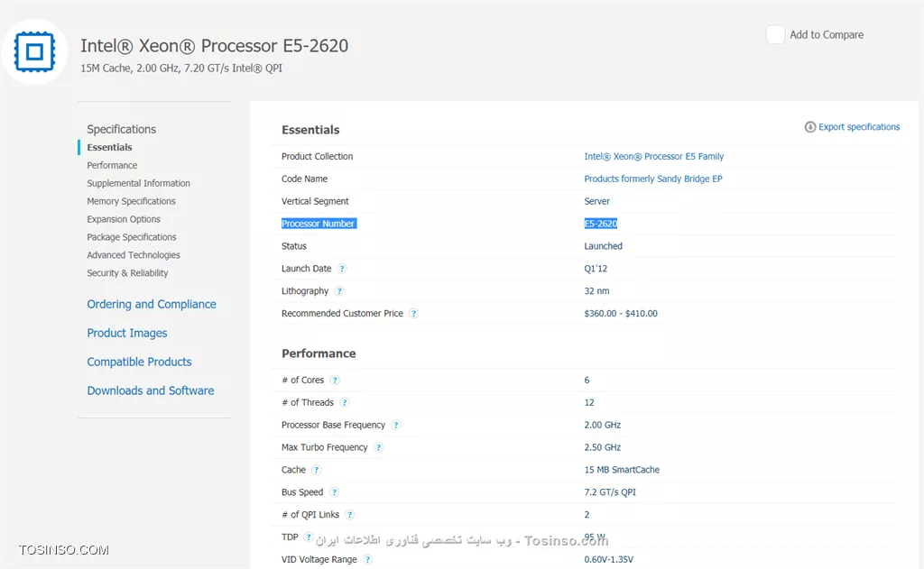Open the VID Voltage Range help icon
Screen dimensions: 924x569
[x=368, y=559]
